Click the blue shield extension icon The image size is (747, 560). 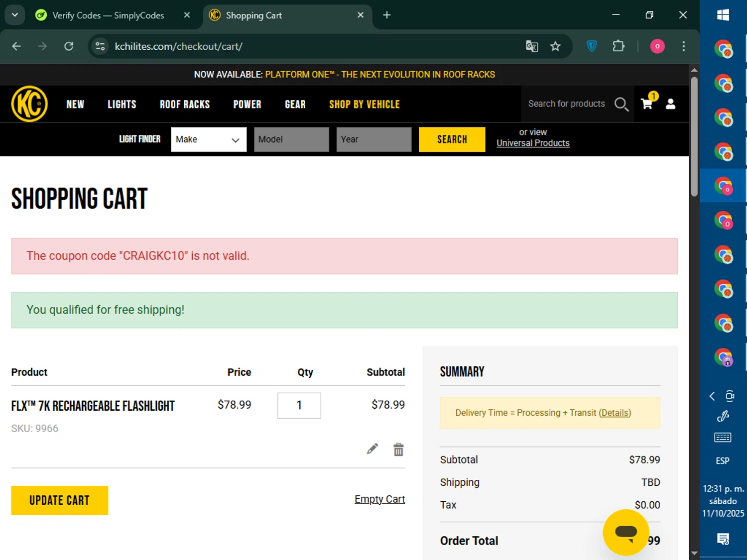pyautogui.click(x=592, y=46)
